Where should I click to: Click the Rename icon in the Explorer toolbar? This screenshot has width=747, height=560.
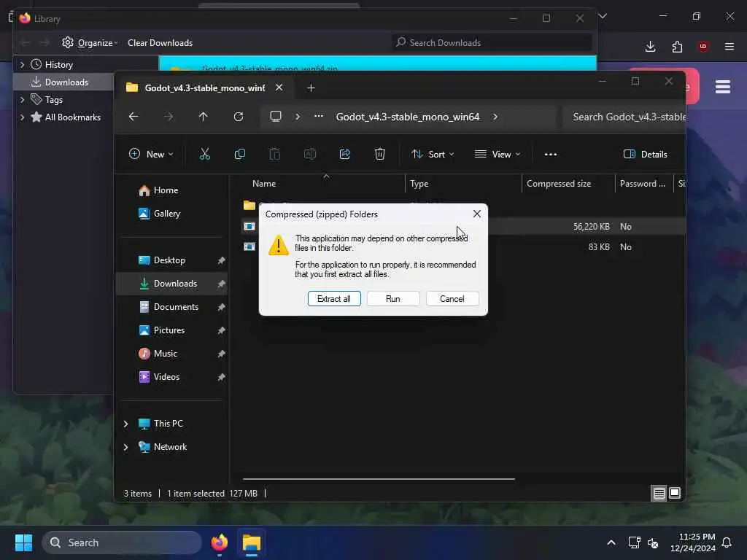pos(309,155)
